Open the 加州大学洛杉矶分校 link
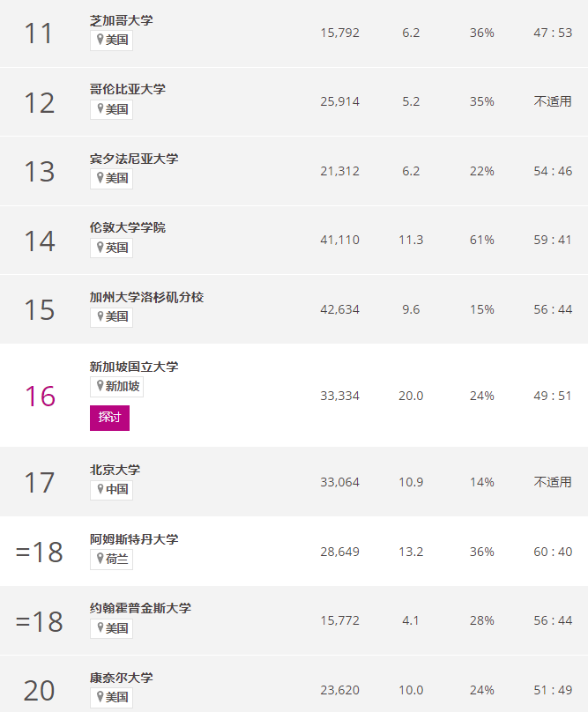The height and width of the screenshot is (712, 588). pyautogui.click(x=146, y=297)
